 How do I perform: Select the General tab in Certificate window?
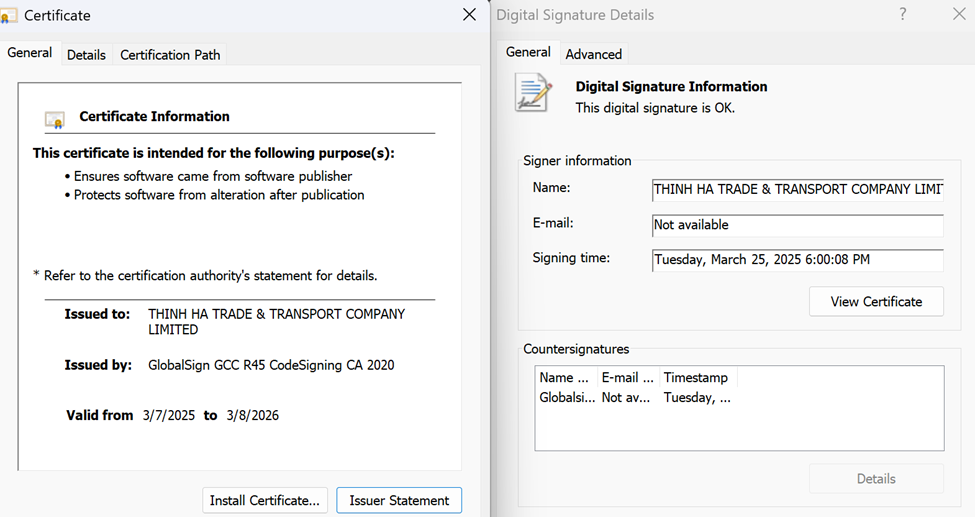coord(29,53)
